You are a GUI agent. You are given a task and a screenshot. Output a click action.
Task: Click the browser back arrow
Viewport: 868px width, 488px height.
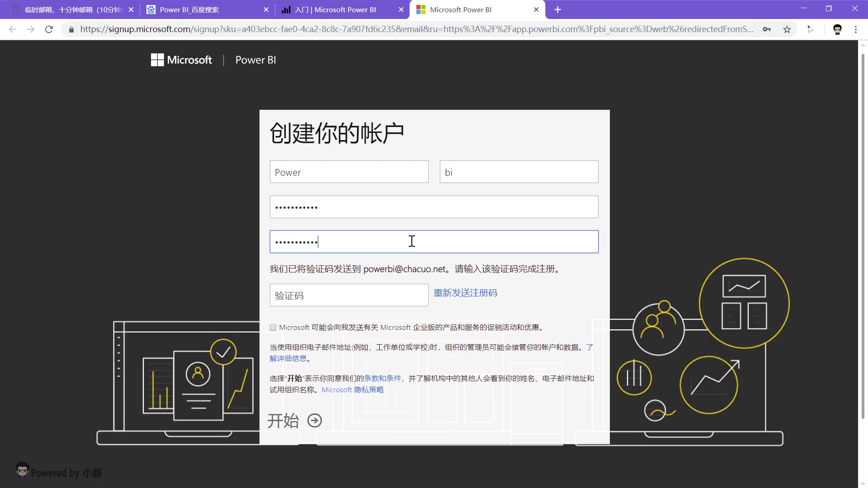click(x=13, y=29)
